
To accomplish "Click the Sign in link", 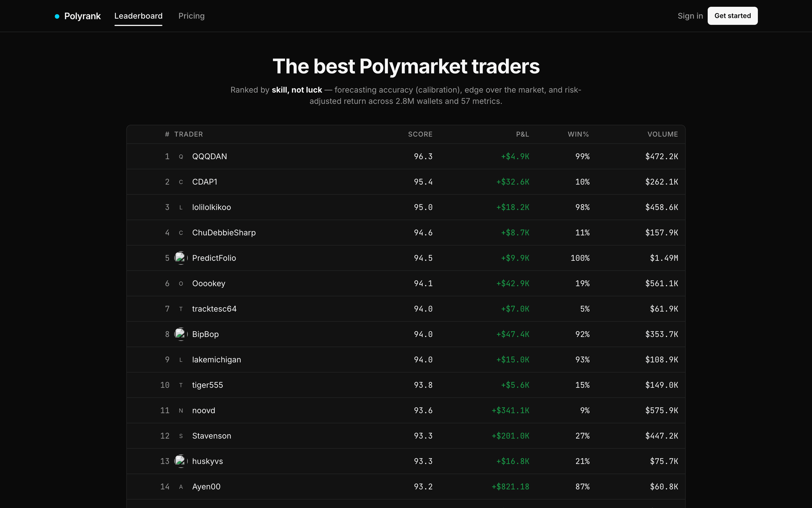I will [x=690, y=16].
